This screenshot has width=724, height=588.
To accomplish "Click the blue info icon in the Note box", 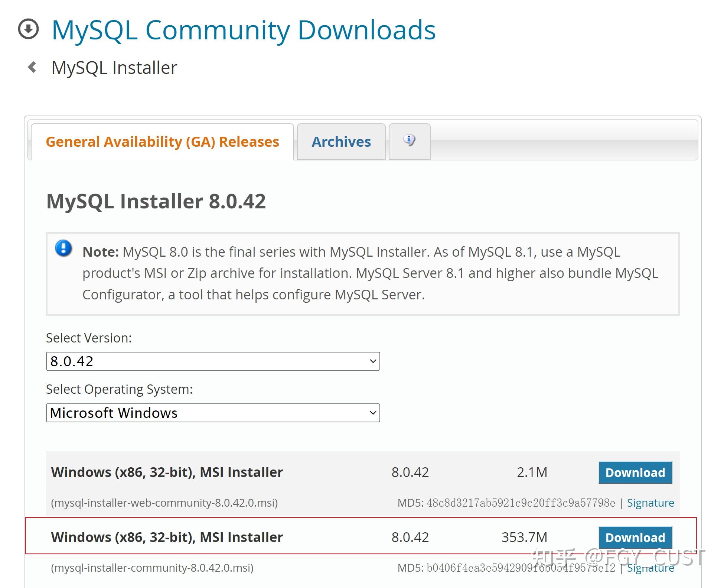I will (64, 249).
